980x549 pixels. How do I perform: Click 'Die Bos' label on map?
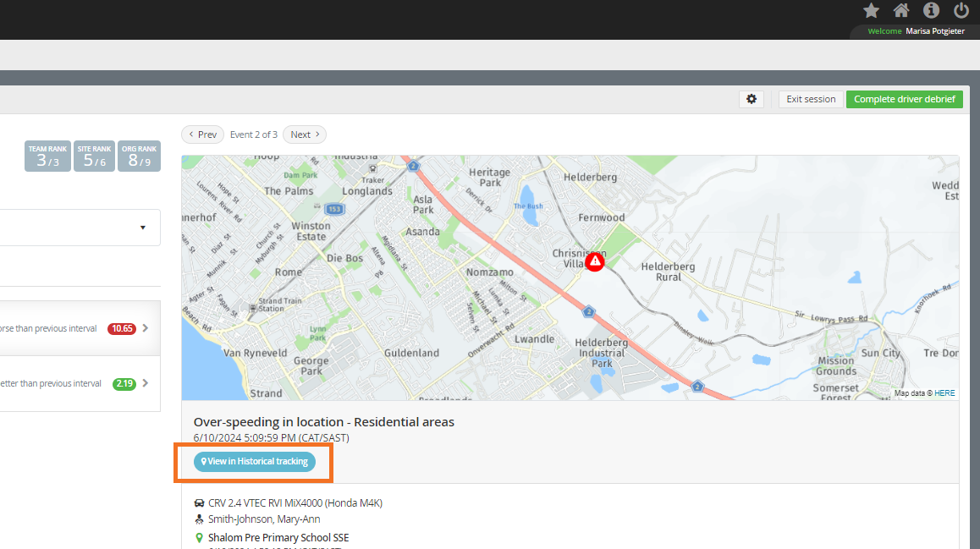(x=344, y=258)
